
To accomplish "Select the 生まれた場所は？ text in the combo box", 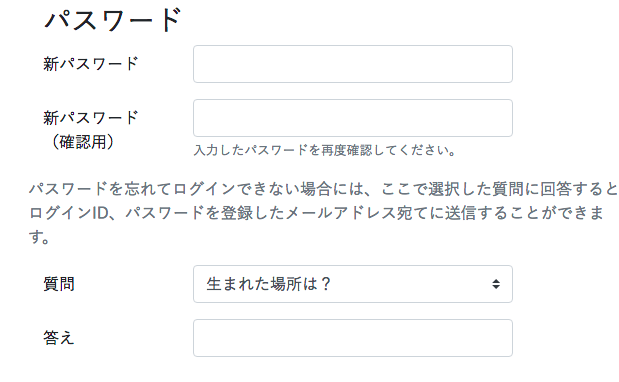I will [268, 284].
